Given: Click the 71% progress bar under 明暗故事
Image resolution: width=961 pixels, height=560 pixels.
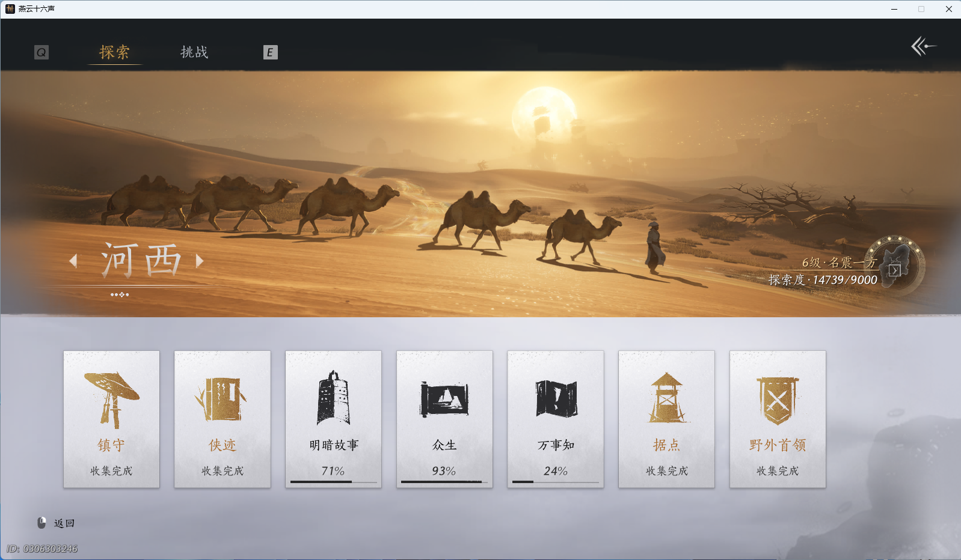Looking at the screenshot, I should [334, 482].
